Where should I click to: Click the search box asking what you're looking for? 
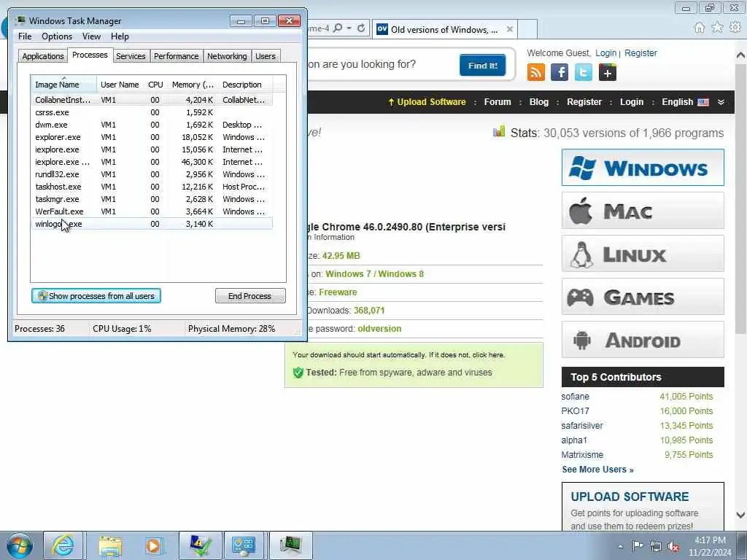click(381, 64)
